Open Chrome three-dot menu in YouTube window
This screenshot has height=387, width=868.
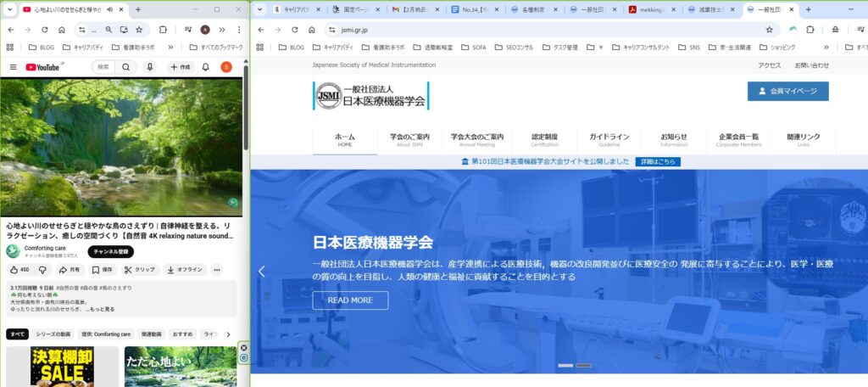(x=238, y=30)
